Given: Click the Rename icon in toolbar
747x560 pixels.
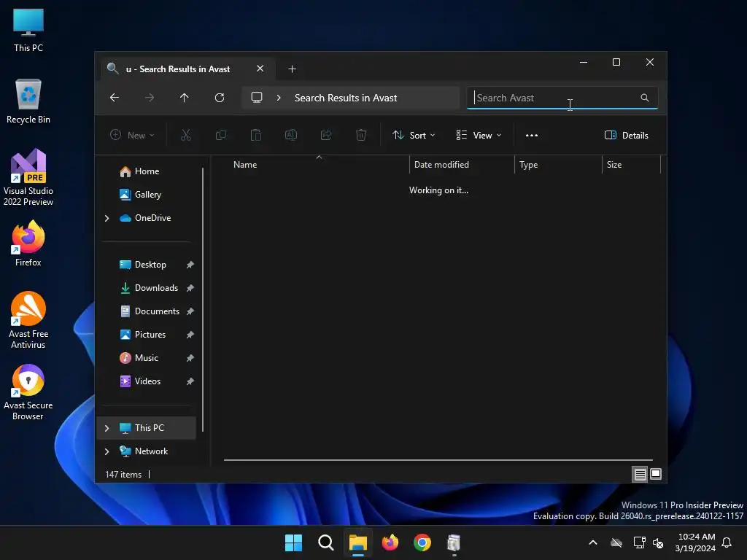Looking at the screenshot, I should (291, 135).
